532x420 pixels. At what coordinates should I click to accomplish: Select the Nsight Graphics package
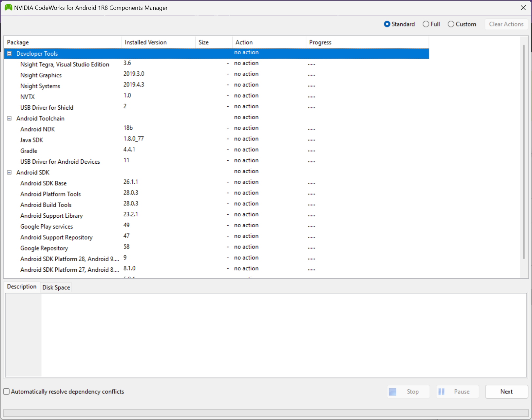(41, 75)
